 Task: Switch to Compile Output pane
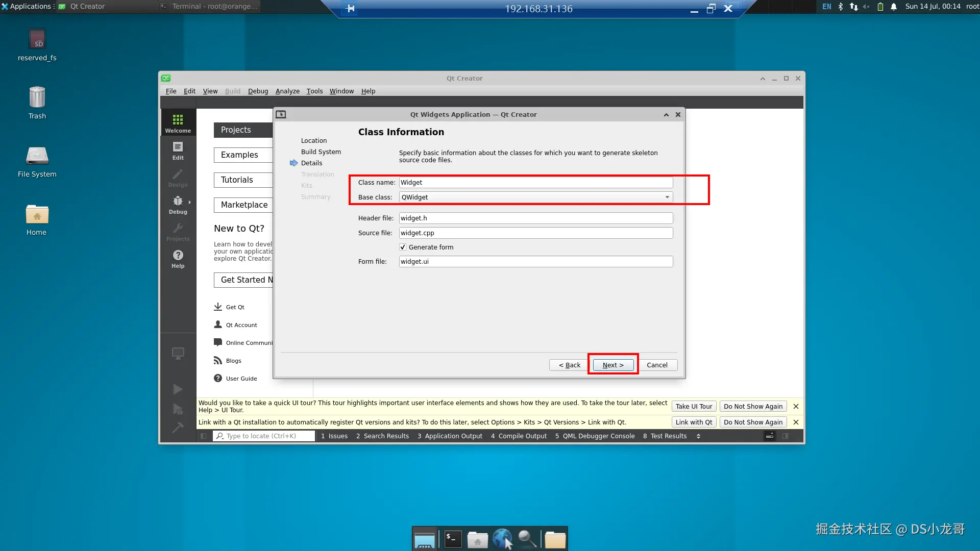519,436
